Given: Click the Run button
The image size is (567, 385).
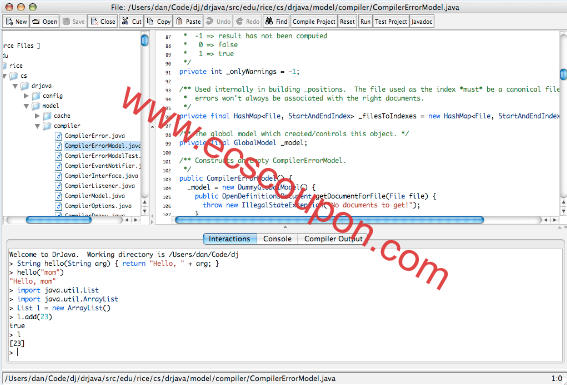Looking at the screenshot, I should (x=365, y=22).
